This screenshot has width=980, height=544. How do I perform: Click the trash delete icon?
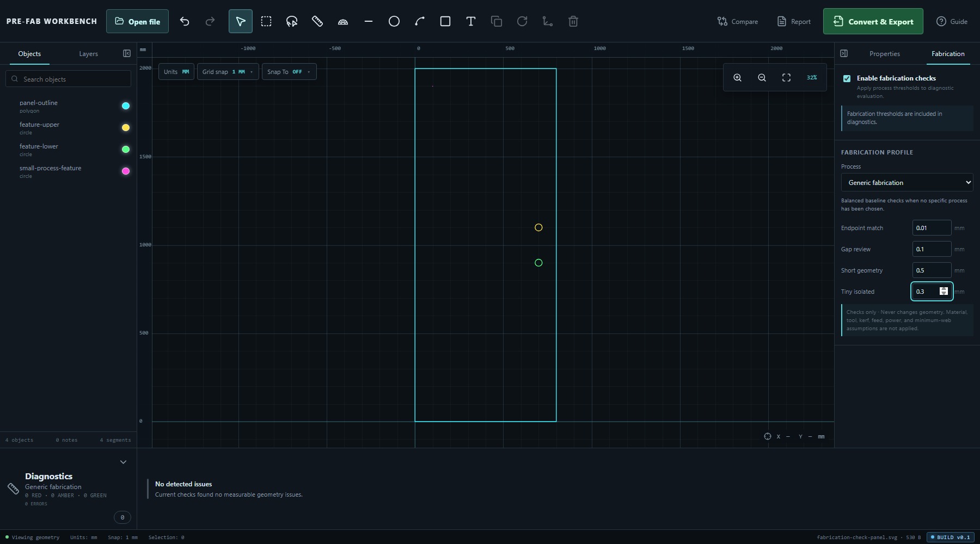pyautogui.click(x=573, y=21)
